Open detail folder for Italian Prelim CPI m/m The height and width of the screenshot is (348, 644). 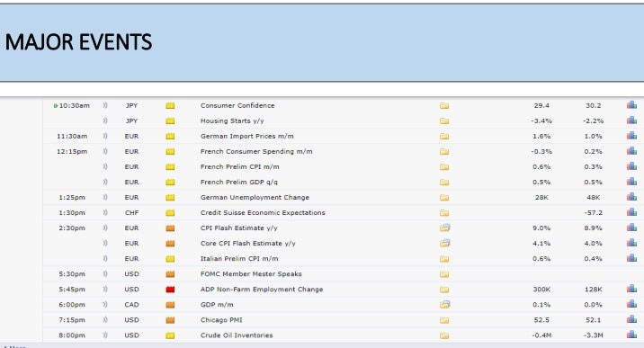444,259
